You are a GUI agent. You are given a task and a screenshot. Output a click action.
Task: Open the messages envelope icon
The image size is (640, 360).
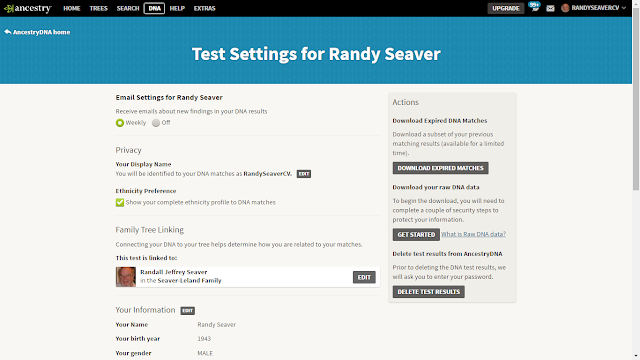550,8
